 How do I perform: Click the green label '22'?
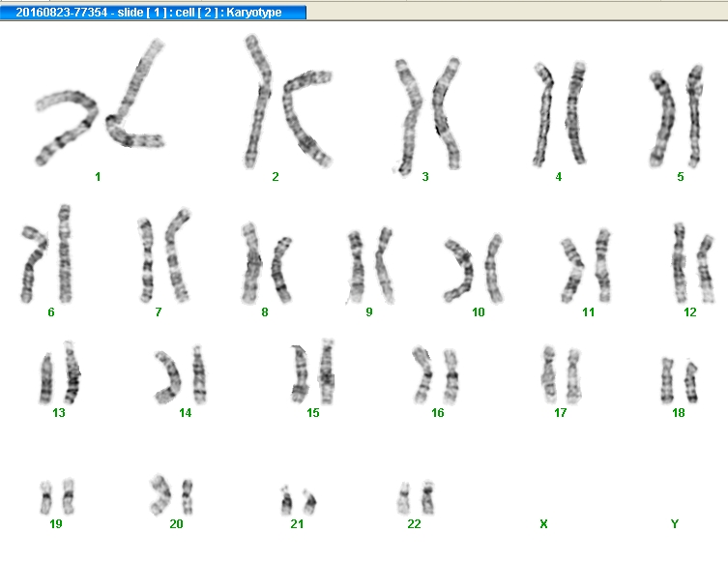tap(414, 524)
